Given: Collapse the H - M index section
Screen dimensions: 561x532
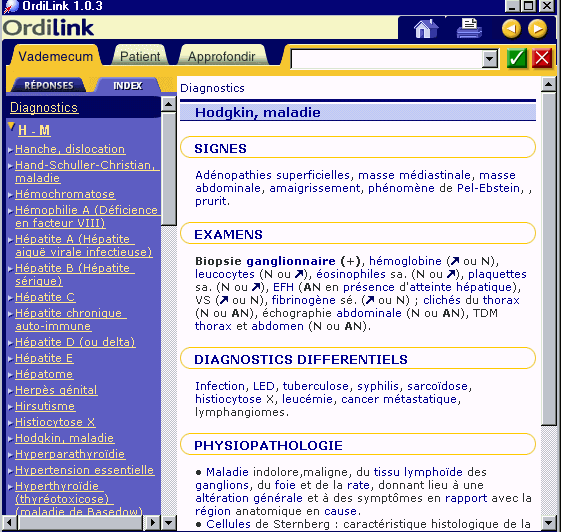Looking at the screenshot, I should [11, 126].
